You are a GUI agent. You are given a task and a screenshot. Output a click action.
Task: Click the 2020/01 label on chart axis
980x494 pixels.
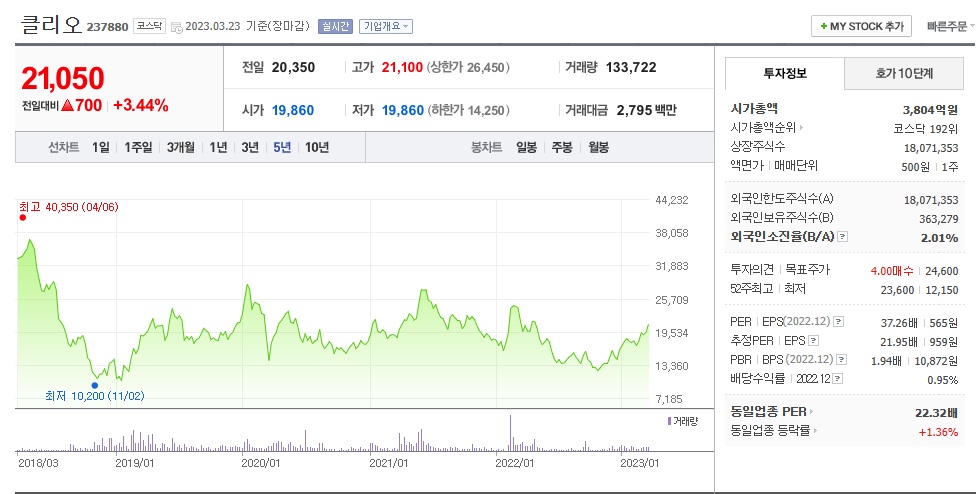(261, 463)
